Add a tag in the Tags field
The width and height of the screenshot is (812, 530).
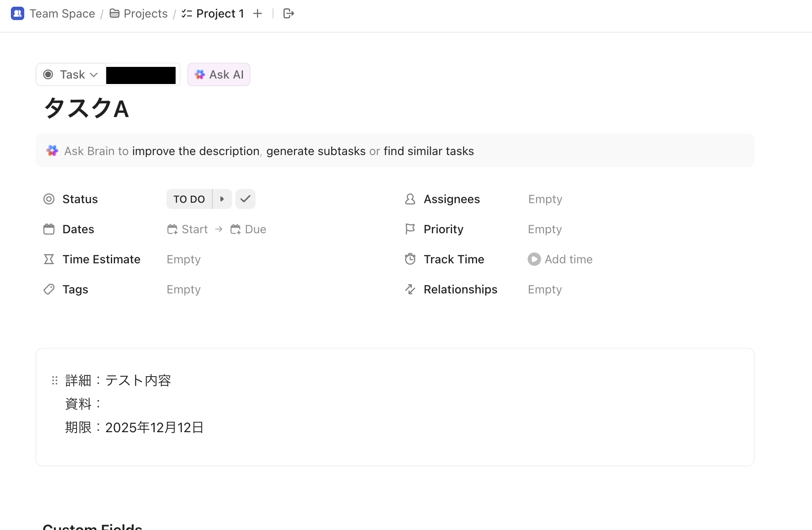[x=184, y=289]
